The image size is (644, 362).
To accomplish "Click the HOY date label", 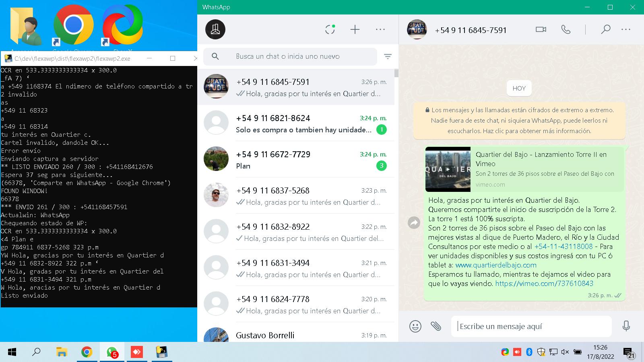I will (x=519, y=88).
